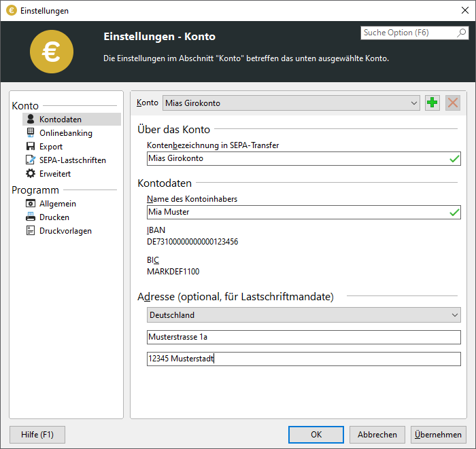Image resolution: width=476 pixels, height=449 pixels.
Task: Click the Allgemein settings icon
Action: tap(31, 204)
